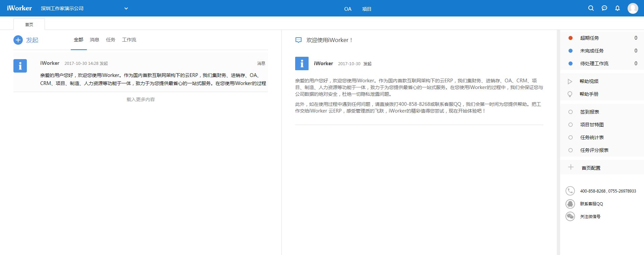Click the iWorker info avatar in the detail panel
Screen dimensions: 644x255
tap(302, 63)
